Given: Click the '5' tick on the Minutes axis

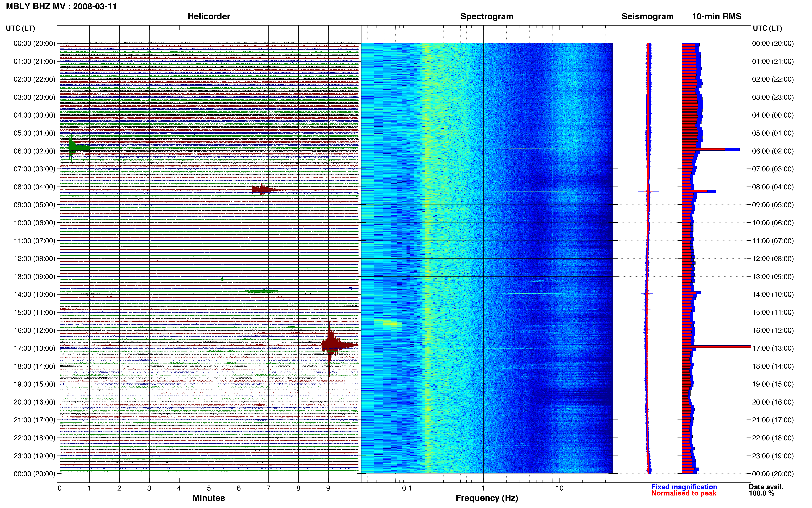Looking at the screenshot, I should pyautogui.click(x=209, y=488).
